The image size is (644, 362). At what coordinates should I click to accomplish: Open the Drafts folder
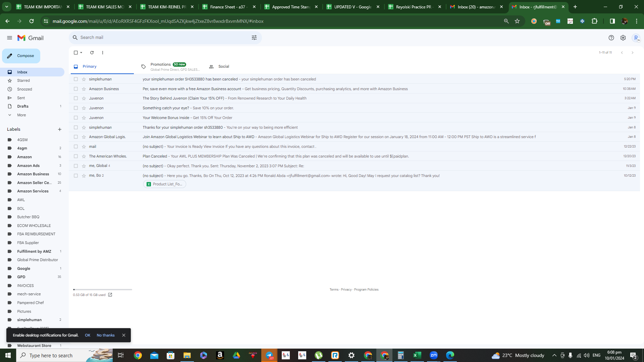23,106
